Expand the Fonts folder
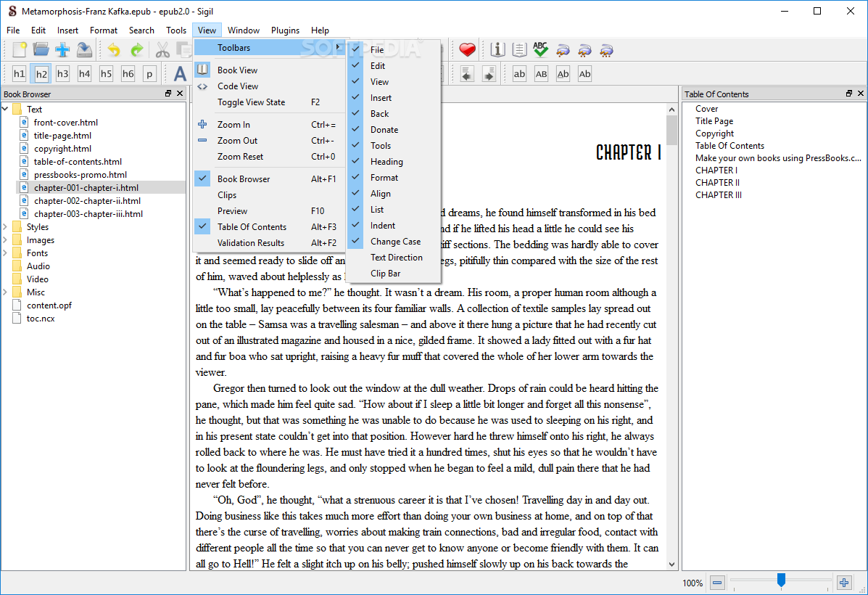 (x=6, y=253)
